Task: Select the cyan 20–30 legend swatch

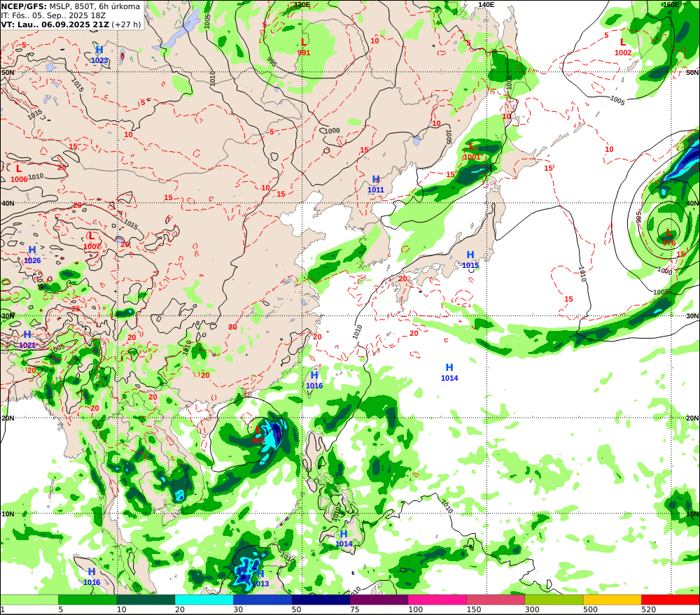Action: [204, 600]
